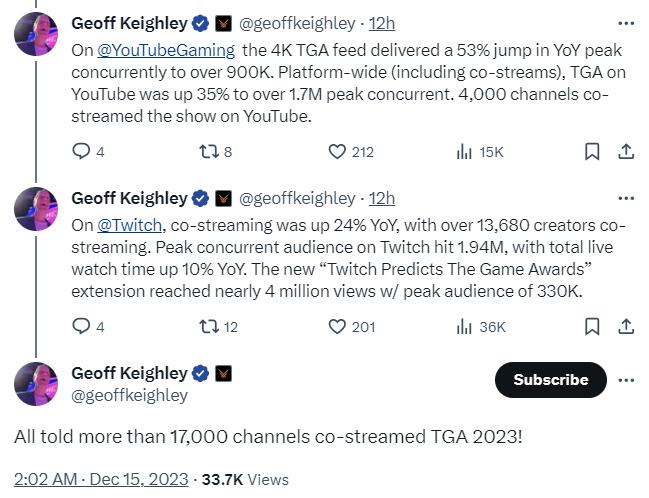Screen dimensions: 649x498
Task: Subscribe to Geoff Keighley
Action: [550, 380]
